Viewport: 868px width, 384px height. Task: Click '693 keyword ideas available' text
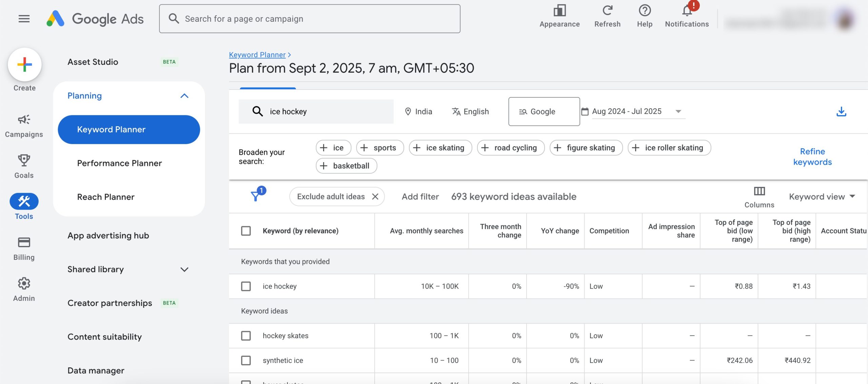pos(514,197)
